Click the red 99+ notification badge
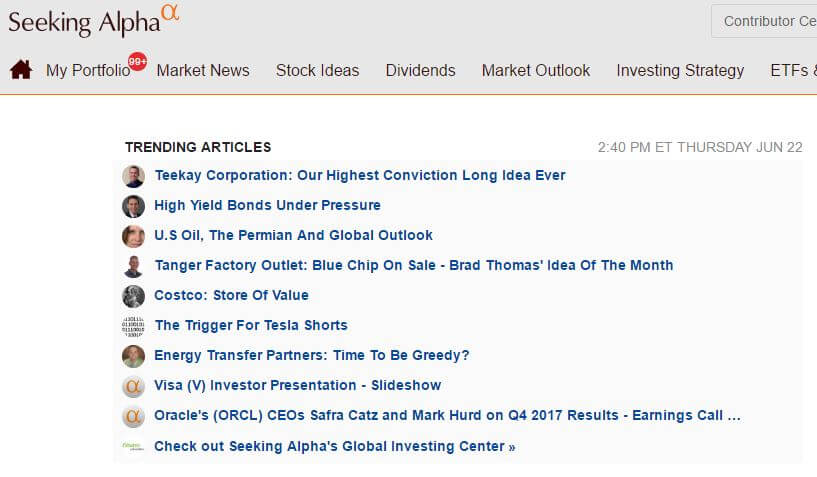 tap(138, 62)
